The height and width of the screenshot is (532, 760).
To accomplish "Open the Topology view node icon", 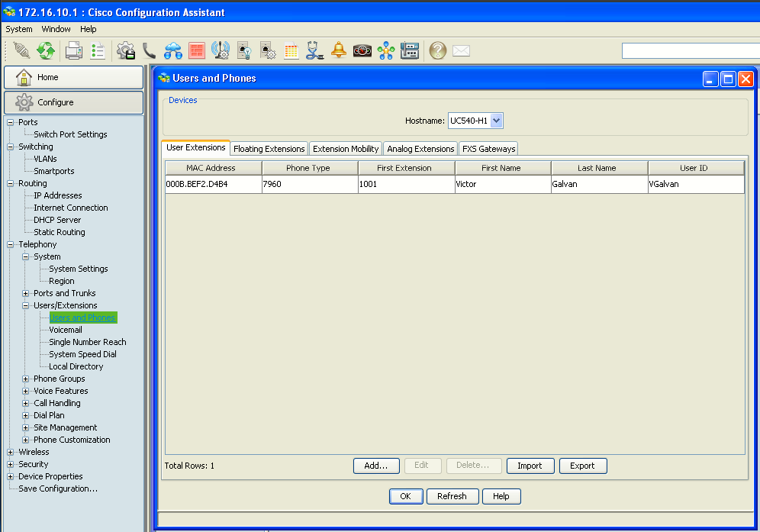I will [x=386, y=50].
